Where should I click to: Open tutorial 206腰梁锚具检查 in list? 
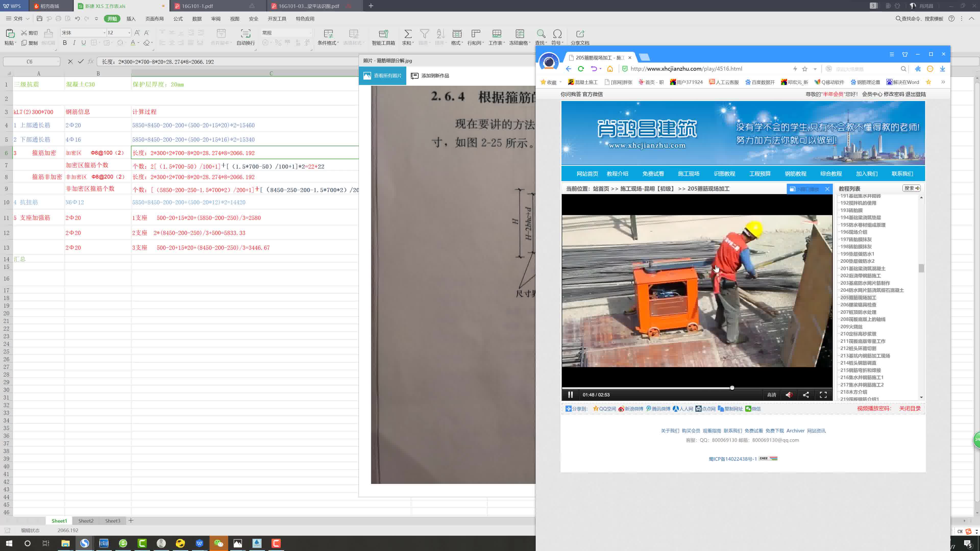858,305
